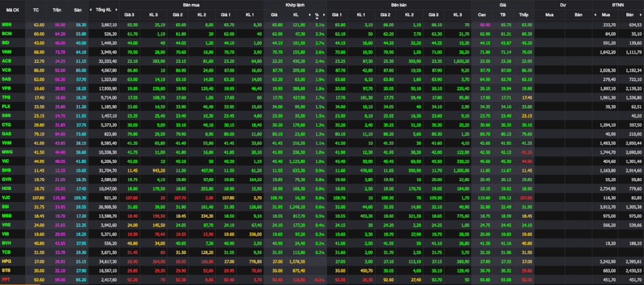644x285 pixels.
Task: Click VIC matched volume 1,125,80
Action: pyautogui.click(x=297, y=160)
